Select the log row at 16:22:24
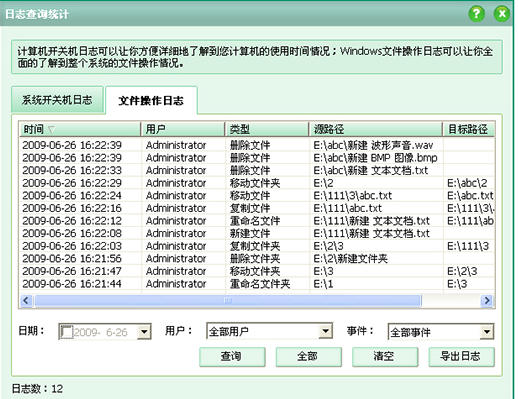The height and width of the screenshot is (399, 518). click(257, 196)
